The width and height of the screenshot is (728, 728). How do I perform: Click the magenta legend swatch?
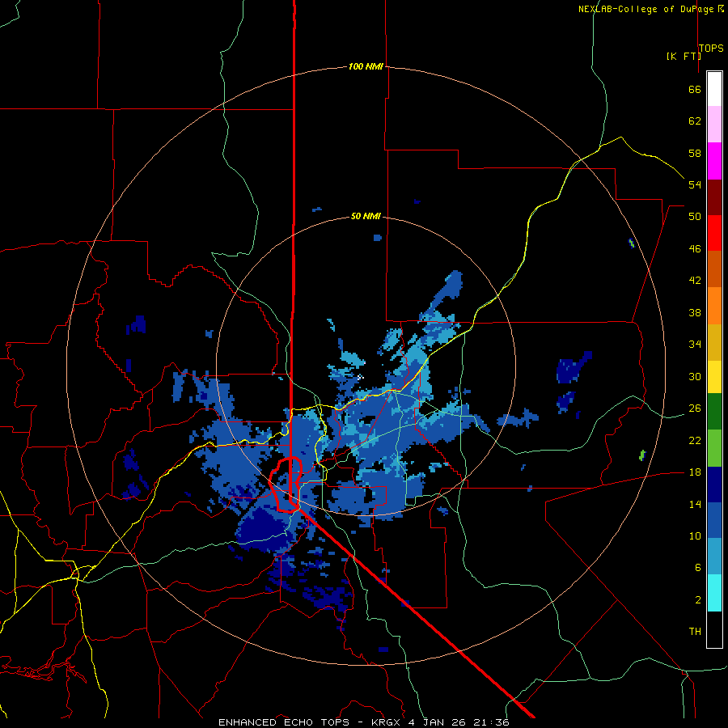[714, 161]
